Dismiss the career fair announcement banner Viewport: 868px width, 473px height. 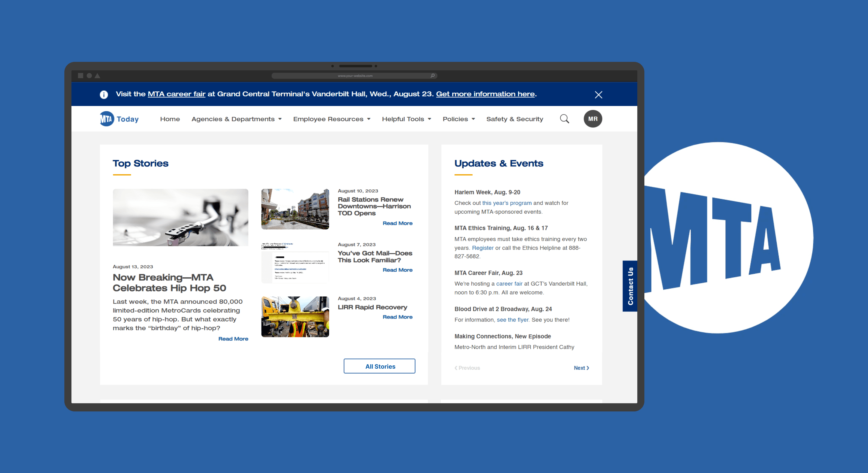click(x=598, y=95)
